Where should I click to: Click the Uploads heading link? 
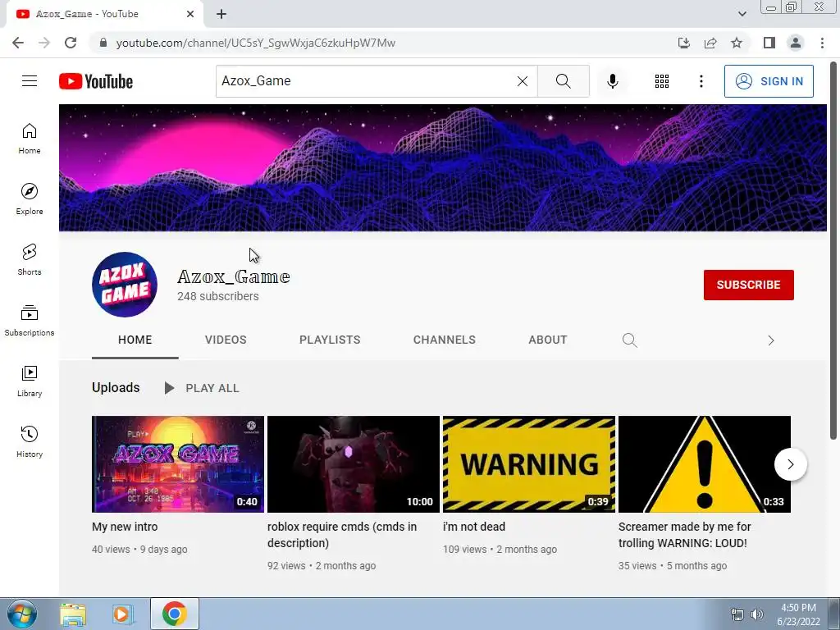pos(116,387)
